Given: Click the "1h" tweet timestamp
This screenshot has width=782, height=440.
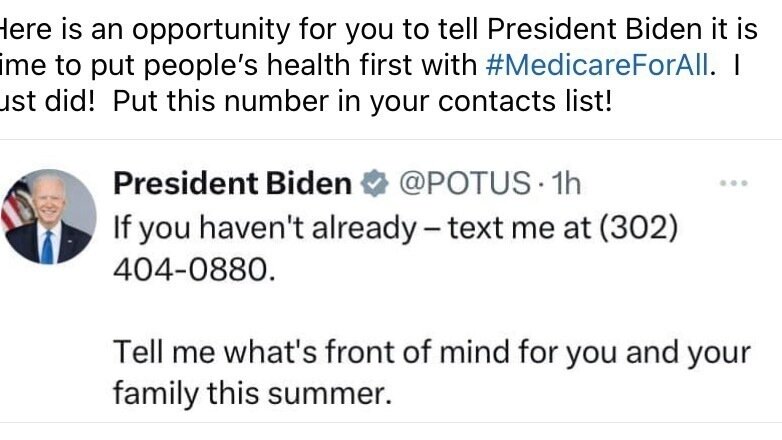Looking at the screenshot, I should pos(565,184).
